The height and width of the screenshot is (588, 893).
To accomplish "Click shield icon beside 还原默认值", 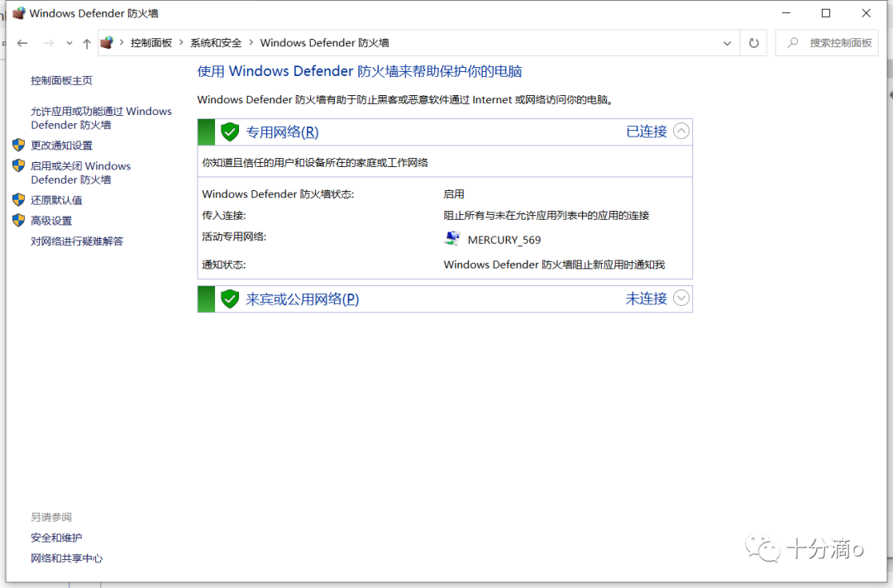I will (x=19, y=200).
